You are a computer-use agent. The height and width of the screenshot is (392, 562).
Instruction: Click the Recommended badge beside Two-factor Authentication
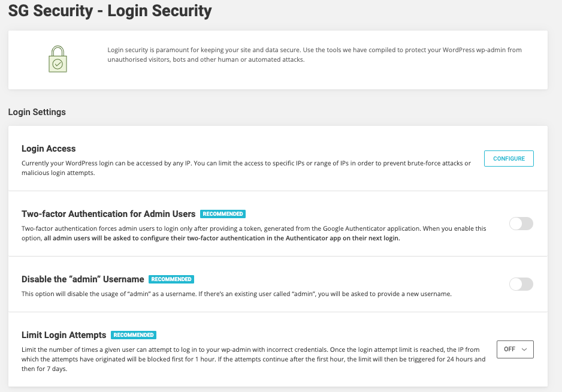[x=223, y=214]
